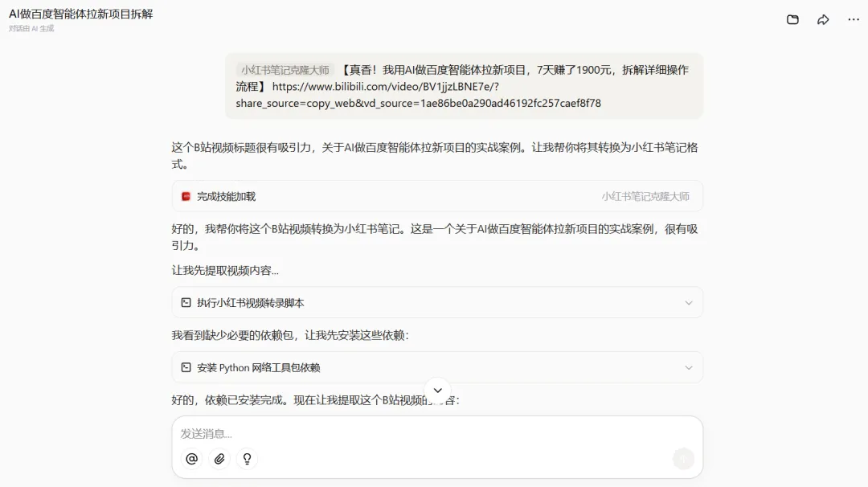Focus the 发送消息... input field
Viewport: 868px width, 487px height.
click(x=437, y=433)
